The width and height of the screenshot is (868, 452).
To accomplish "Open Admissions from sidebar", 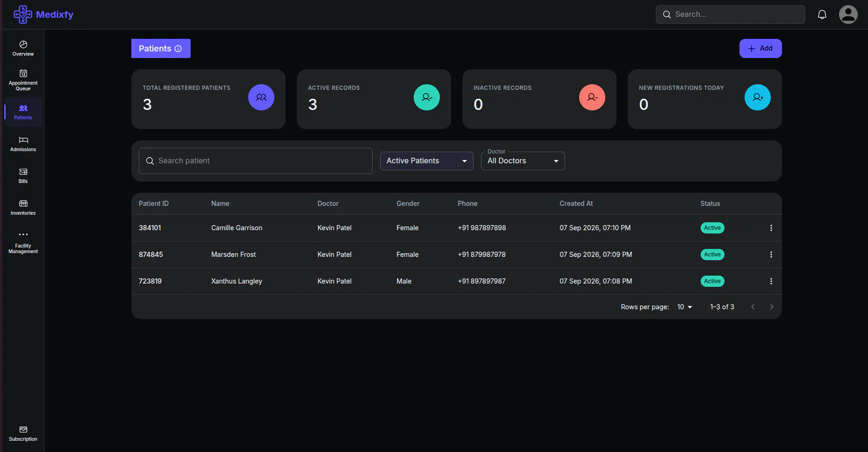I will point(23,144).
